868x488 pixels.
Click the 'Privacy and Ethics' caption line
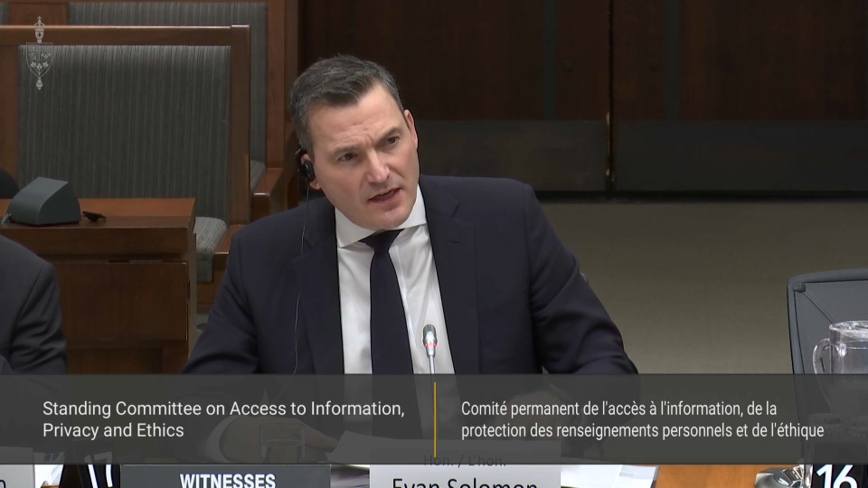click(113, 430)
